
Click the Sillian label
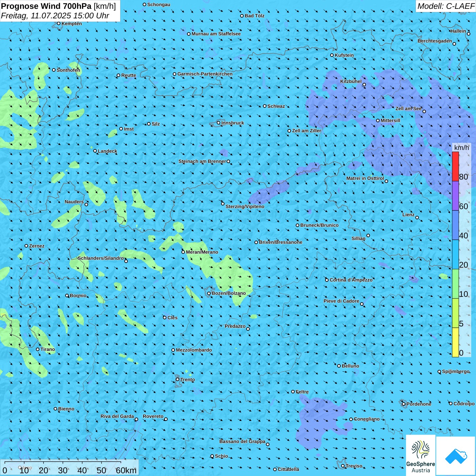tap(358, 238)
